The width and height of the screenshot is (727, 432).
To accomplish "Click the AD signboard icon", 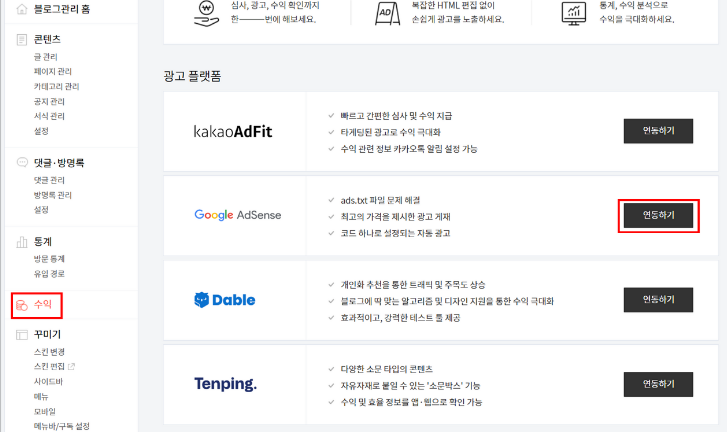I will click(x=387, y=13).
